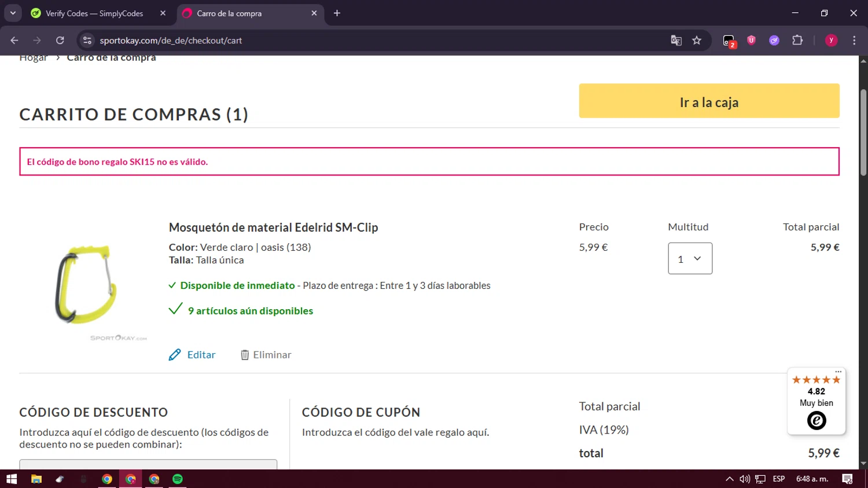Viewport: 868px width, 488px height.
Task: Open Mosquetón de material Edelrid SM-Clip link
Action: point(273,228)
